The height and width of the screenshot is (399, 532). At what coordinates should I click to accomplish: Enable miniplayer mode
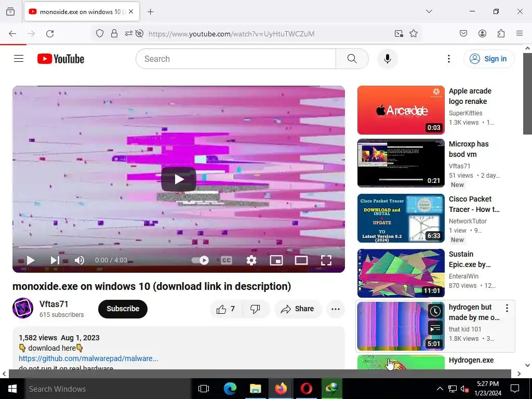[276, 260]
